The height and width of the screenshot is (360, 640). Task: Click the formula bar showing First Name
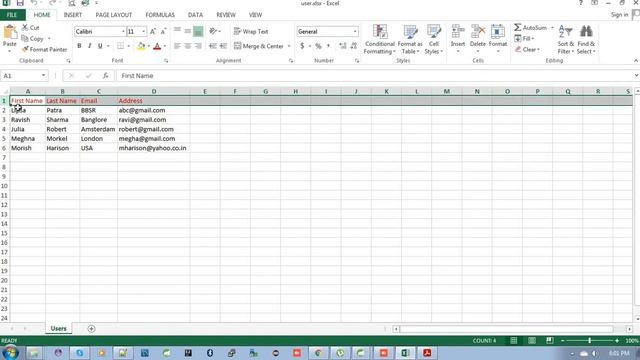(373, 76)
